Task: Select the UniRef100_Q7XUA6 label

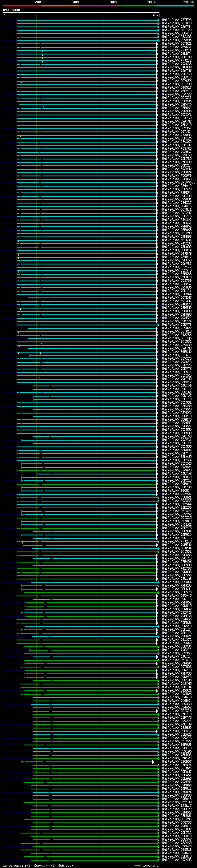Action: coord(177,135)
